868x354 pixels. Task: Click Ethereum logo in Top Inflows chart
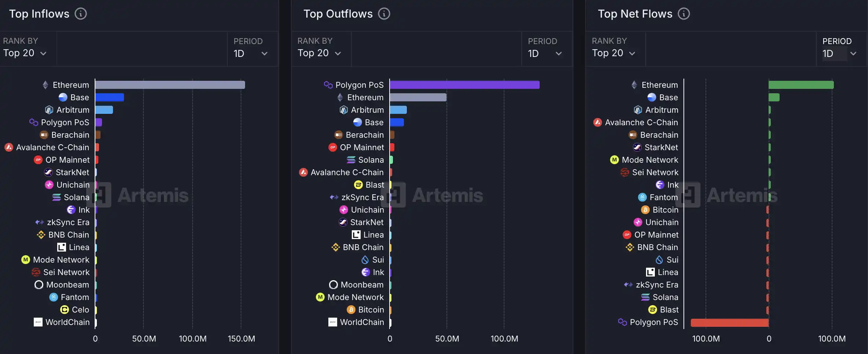pos(45,85)
